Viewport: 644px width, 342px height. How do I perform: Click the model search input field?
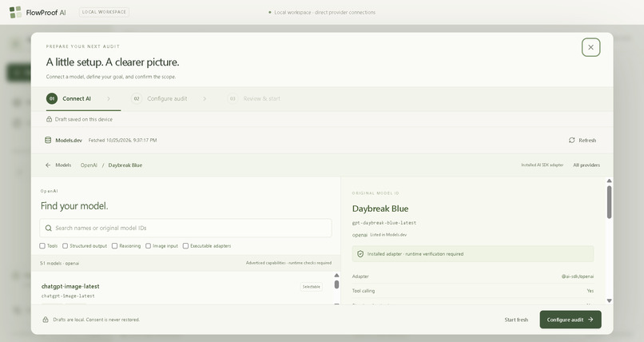[185, 228]
